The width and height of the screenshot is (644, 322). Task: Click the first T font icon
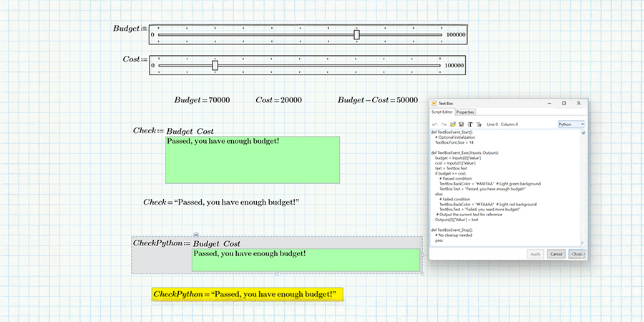click(470, 124)
